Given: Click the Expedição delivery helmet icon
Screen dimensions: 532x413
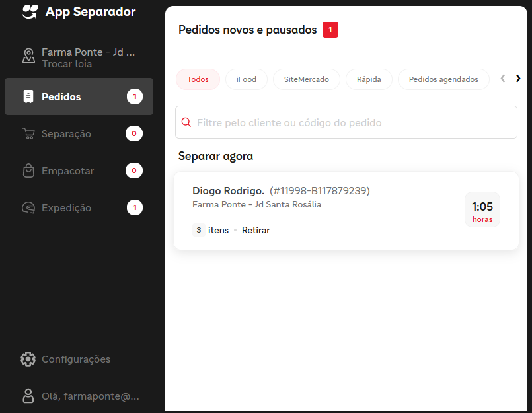Looking at the screenshot, I should coord(28,208).
